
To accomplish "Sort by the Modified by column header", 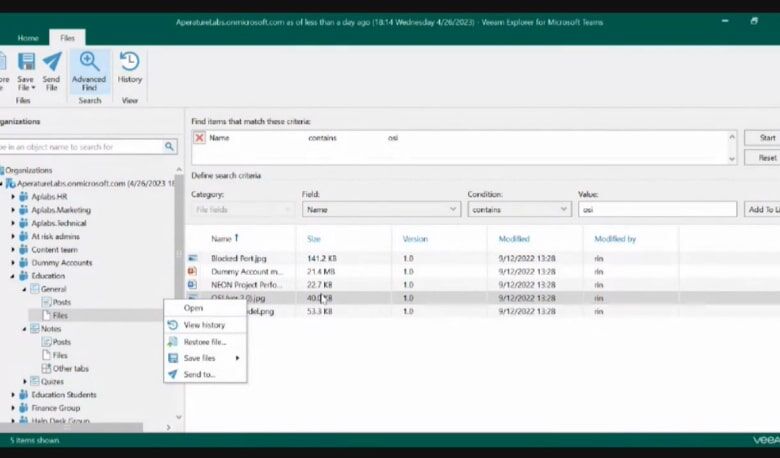I will 615,239.
